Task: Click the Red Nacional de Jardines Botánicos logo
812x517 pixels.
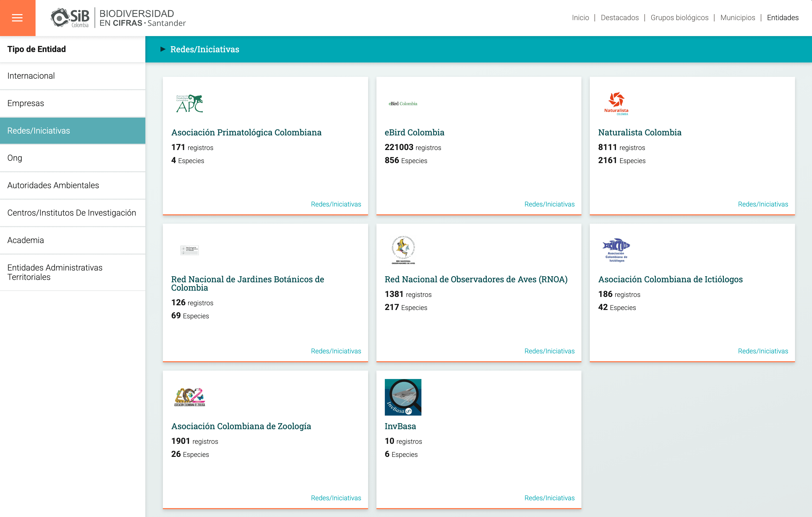Action: (190, 250)
